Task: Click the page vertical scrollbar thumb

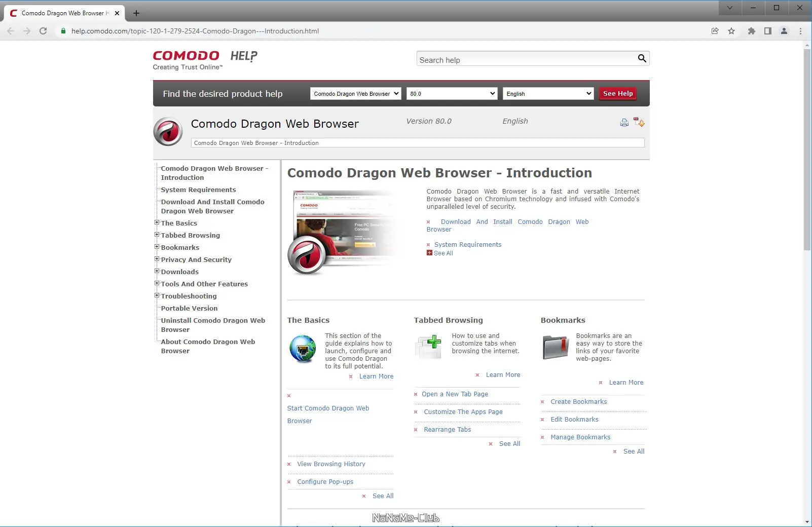Action: [x=807, y=149]
